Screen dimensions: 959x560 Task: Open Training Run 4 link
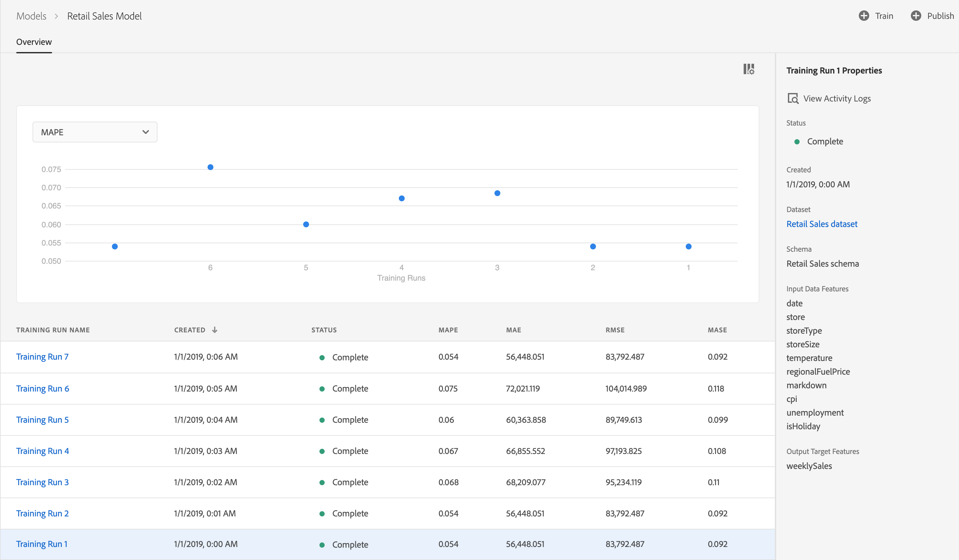(x=43, y=451)
